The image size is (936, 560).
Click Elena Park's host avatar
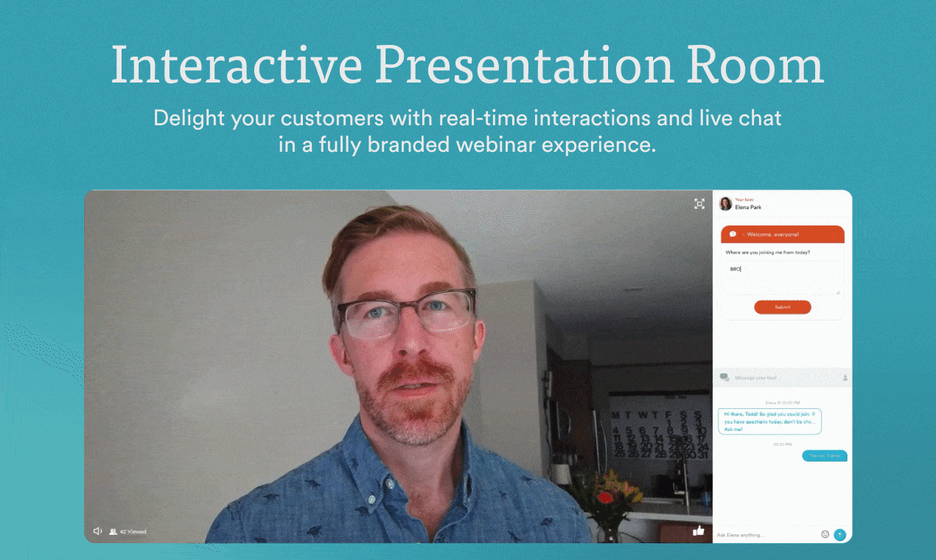pyautogui.click(x=725, y=203)
